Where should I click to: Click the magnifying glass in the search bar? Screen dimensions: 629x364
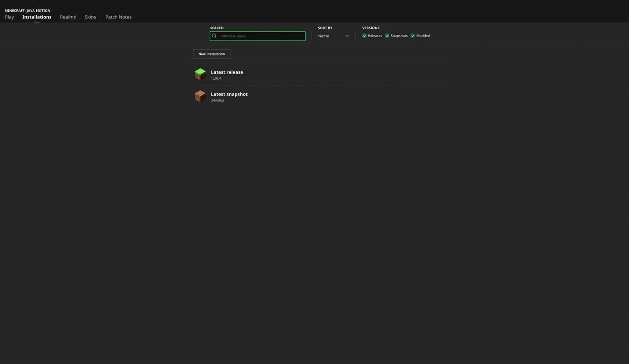point(214,36)
